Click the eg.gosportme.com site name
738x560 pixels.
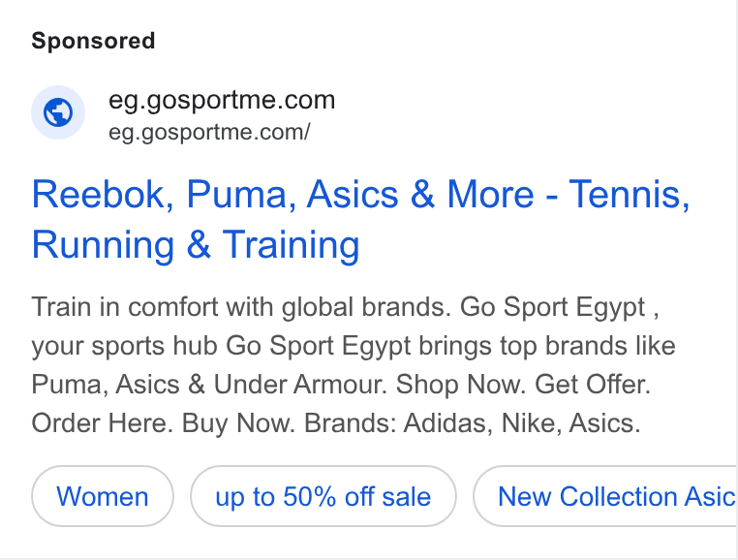click(222, 100)
